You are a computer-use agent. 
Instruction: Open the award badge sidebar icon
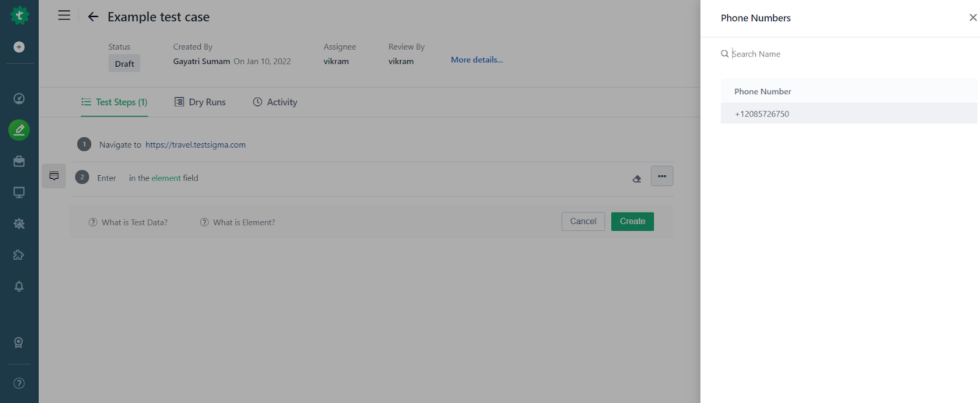click(19, 342)
